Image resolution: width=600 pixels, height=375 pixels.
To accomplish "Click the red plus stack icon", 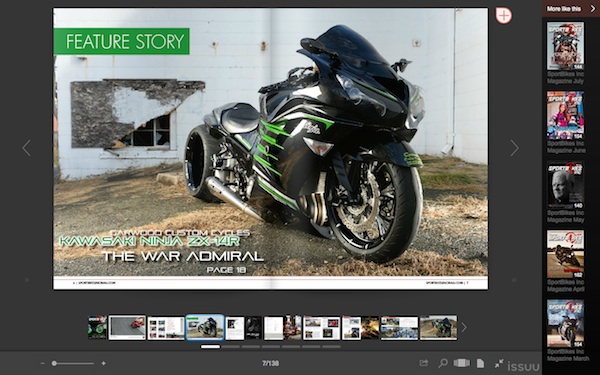I will click(x=503, y=15).
